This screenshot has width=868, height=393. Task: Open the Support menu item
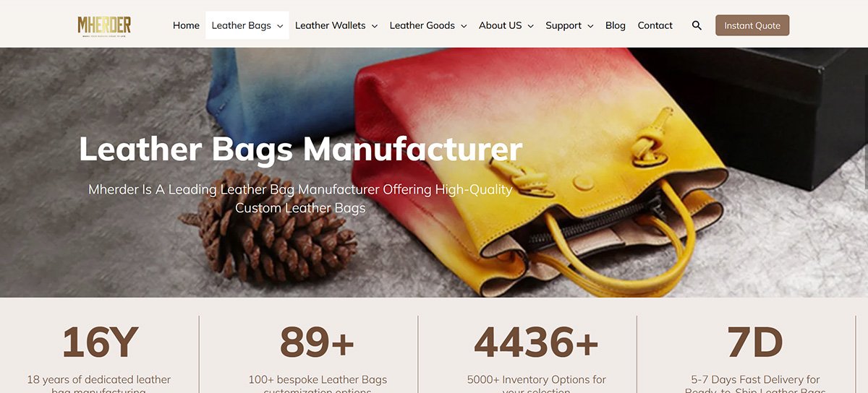[563, 25]
